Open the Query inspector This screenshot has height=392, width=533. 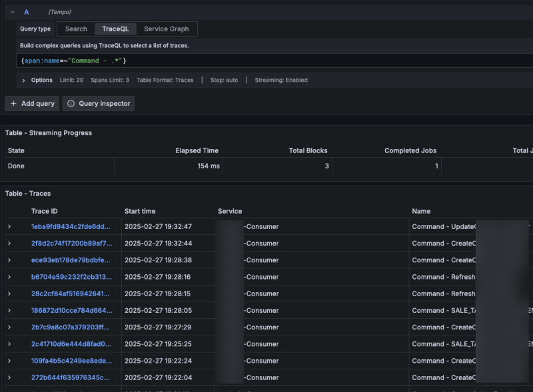pos(99,104)
